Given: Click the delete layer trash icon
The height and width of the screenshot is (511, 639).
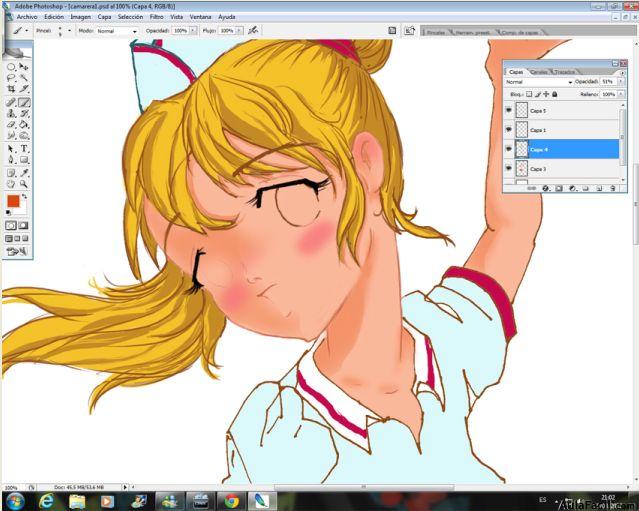Looking at the screenshot, I should (x=613, y=188).
